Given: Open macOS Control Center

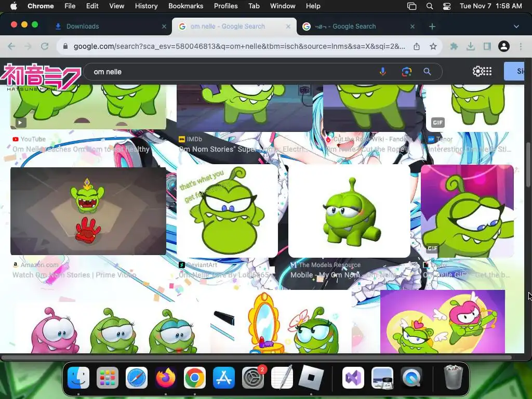Looking at the screenshot, I should [447, 6].
